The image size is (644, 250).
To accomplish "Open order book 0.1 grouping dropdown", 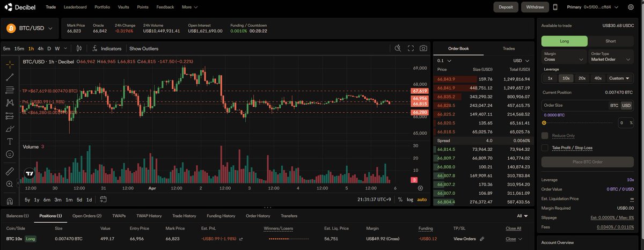I will pos(444,61).
